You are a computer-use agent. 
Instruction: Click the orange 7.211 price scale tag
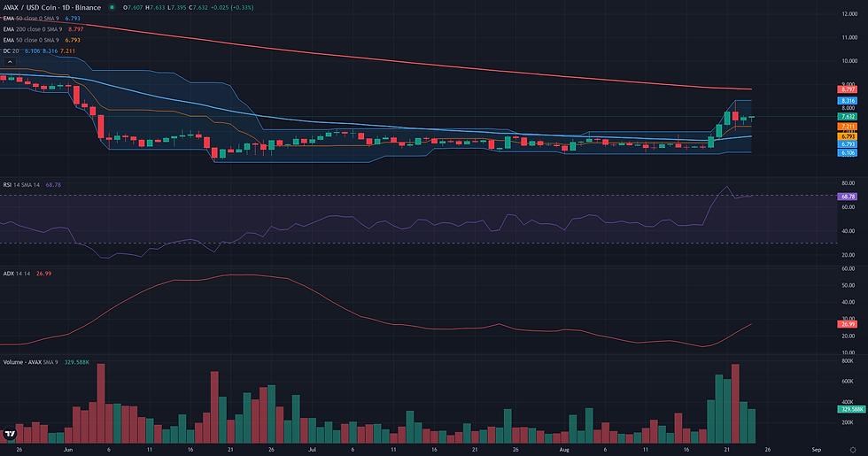tap(847, 127)
